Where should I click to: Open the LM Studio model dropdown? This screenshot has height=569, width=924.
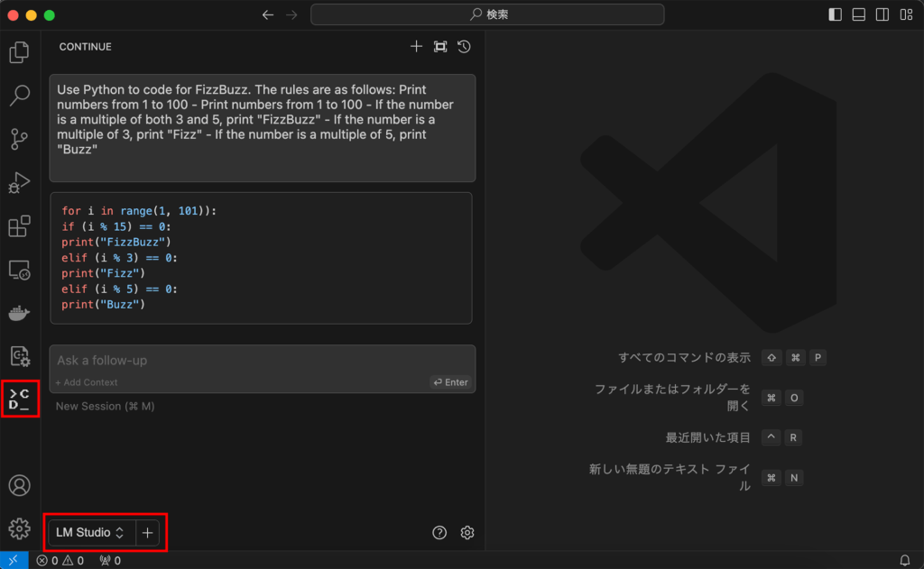(90, 533)
